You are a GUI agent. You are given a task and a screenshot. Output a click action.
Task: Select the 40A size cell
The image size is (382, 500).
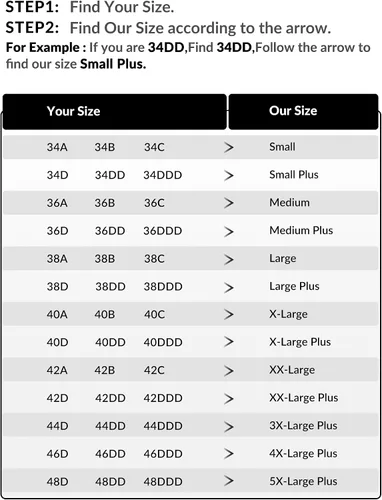57,314
